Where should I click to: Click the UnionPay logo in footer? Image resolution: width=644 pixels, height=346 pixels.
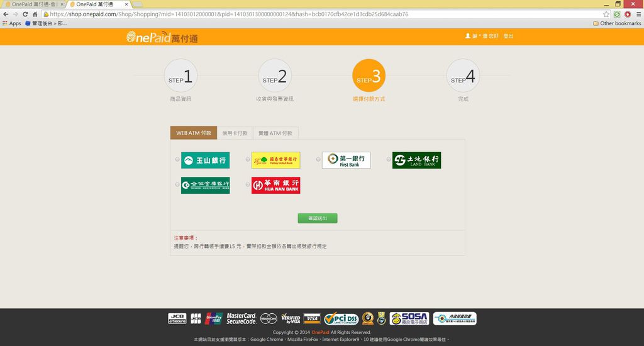point(214,318)
